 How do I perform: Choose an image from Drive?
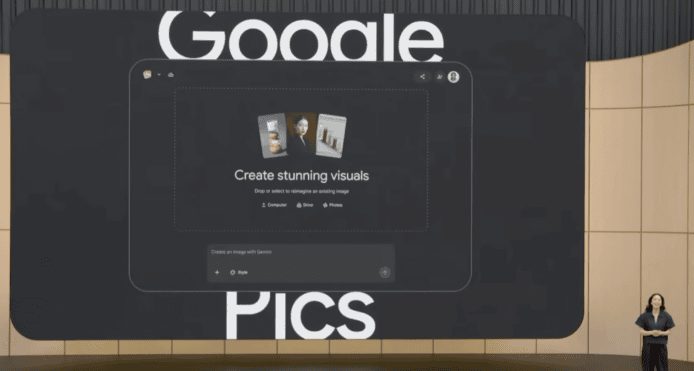[x=305, y=205]
